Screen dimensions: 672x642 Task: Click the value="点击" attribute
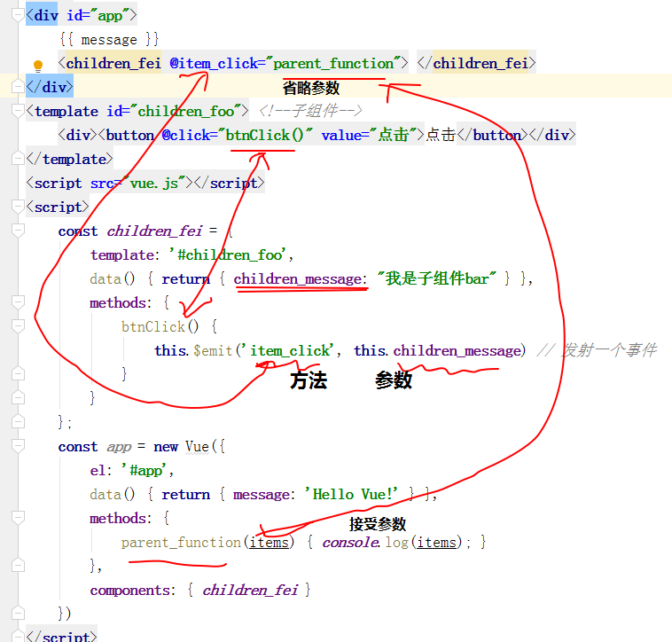369,136
